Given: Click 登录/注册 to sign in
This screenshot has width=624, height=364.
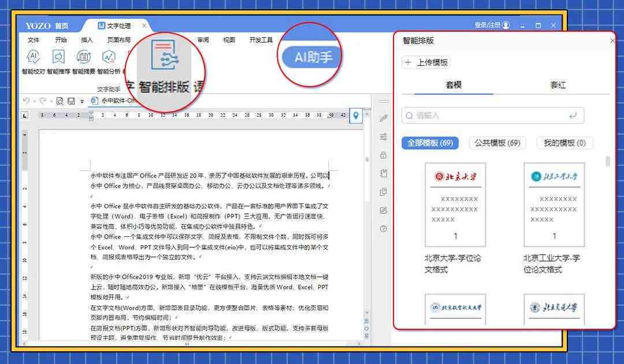Looking at the screenshot, I should click(487, 25).
